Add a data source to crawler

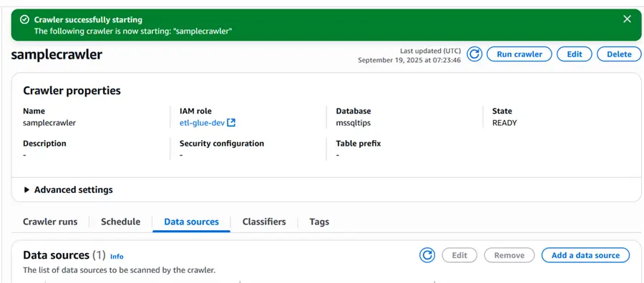click(585, 255)
